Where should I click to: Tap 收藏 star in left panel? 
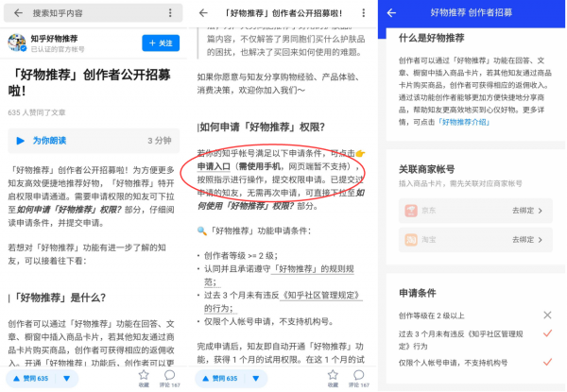(x=144, y=378)
